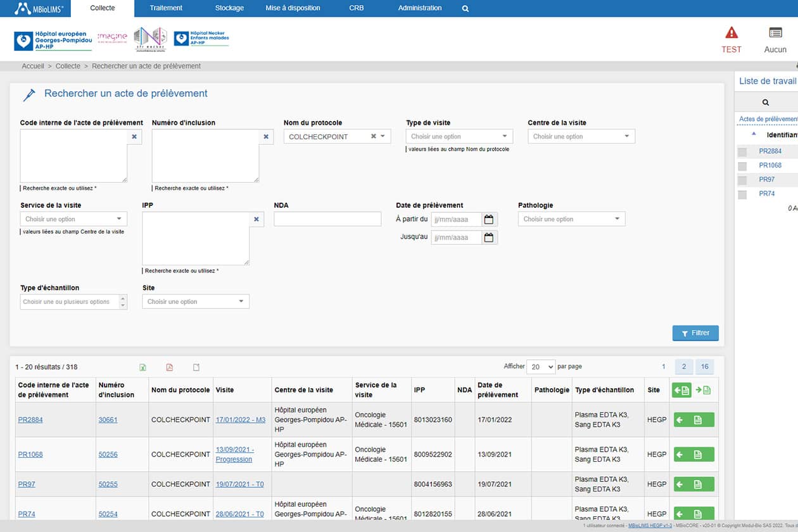Tick the PR2884 checkbox in work list
Image resolution: width=798 pixels, height=532 pixels.
742,151
